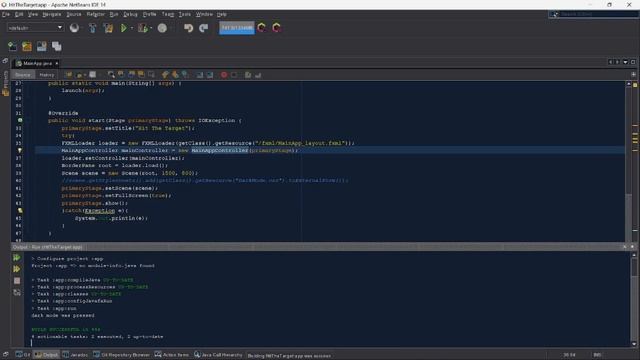The height and width of the screenshot is (360, 640).
Task: Re-run with different parameters yellow arrows icon
Action: tap(17, 269)
